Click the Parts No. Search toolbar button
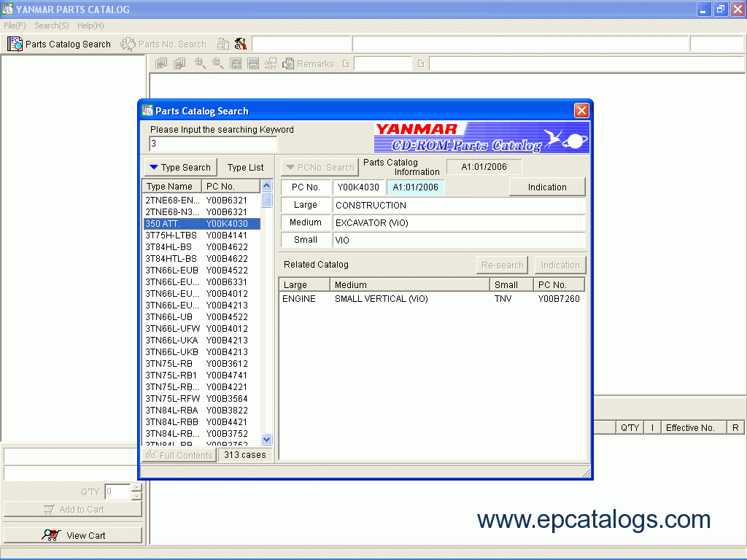 tap(163, 44)
